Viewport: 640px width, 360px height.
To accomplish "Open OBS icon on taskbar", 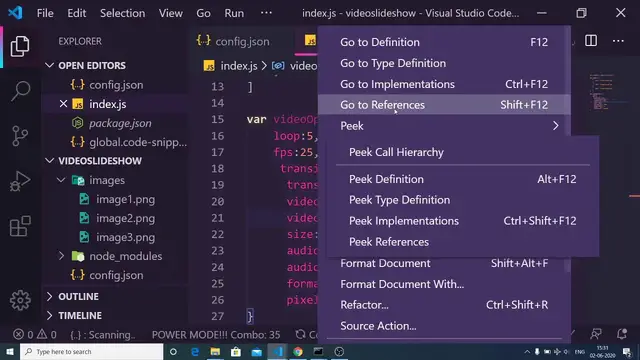I will pos(339,351).
